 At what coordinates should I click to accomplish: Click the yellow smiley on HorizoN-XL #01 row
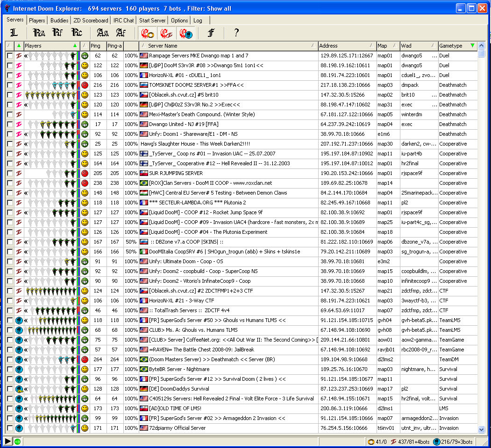(x=85, y=76)
